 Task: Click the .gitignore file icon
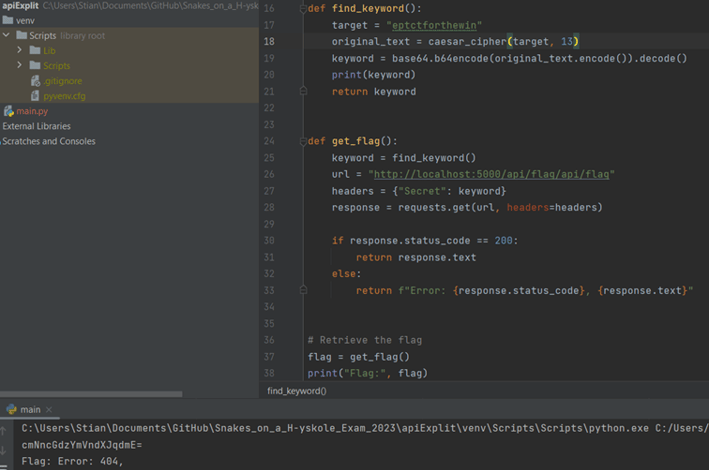[35, 81]
